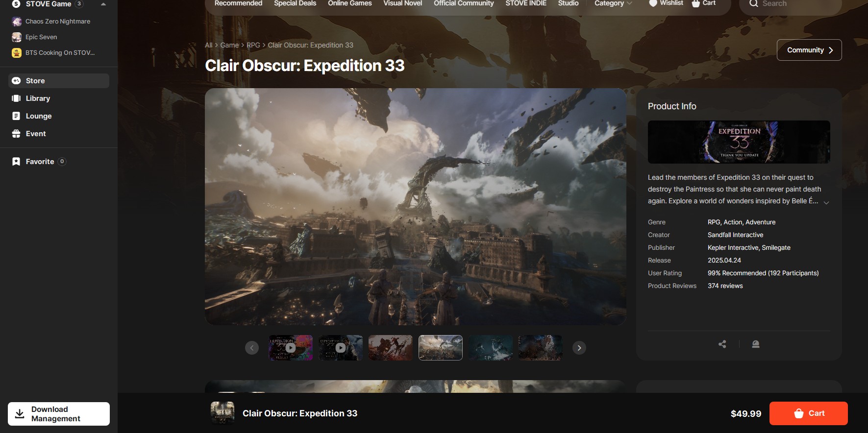Collapse the STOVE Game list
This screenshot has height=433, width=868.
(x=103, y=4)
